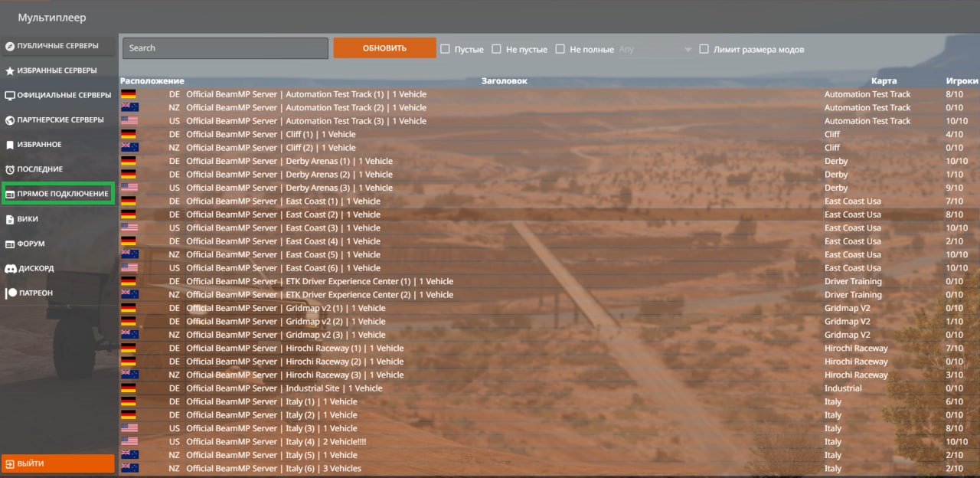Screen dimensions: 980x478
Task: Click the window icon beside Прямое подключение
Action: [10, 195]
